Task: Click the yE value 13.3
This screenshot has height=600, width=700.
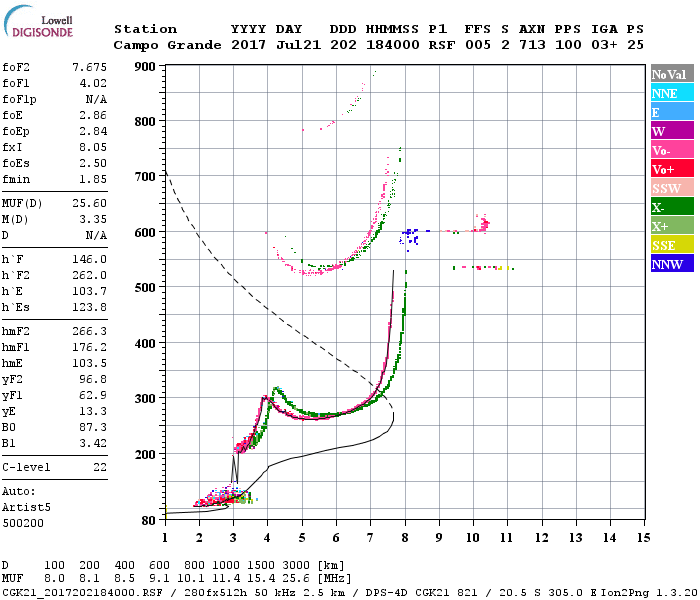Action: [93, 412]
